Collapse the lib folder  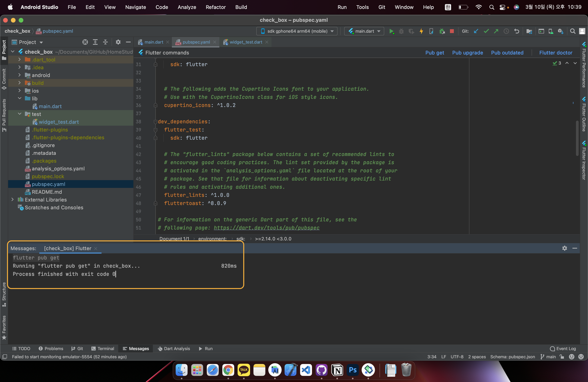[19, 98]
